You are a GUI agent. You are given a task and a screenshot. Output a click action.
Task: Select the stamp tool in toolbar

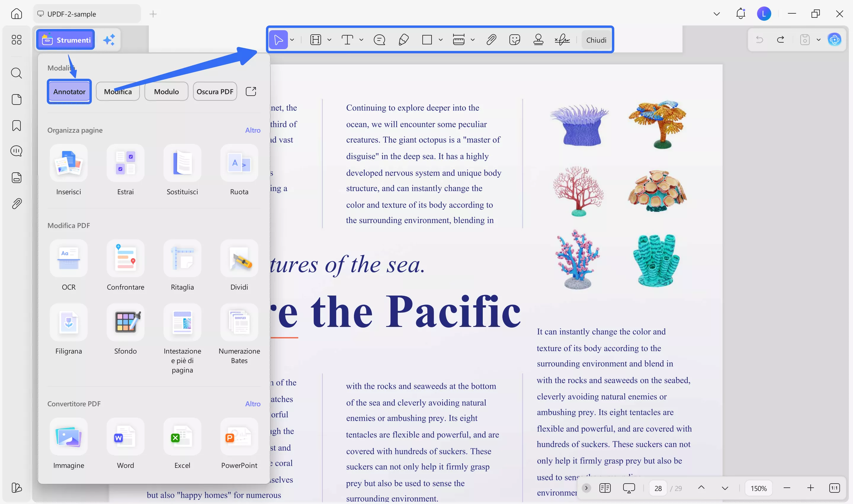(538, 40)
